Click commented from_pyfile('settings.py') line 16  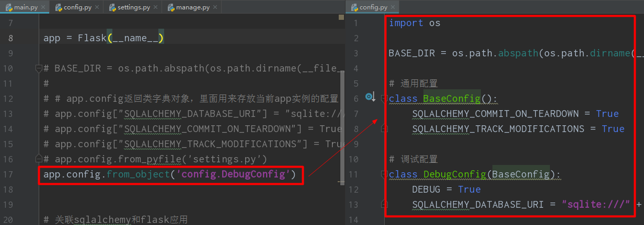tap(156, 159)
